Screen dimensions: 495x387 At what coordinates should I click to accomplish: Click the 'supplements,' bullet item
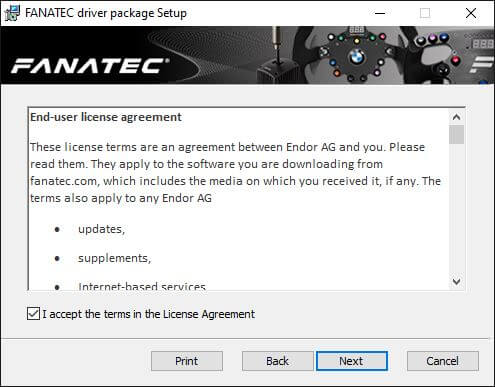(114, 258)
